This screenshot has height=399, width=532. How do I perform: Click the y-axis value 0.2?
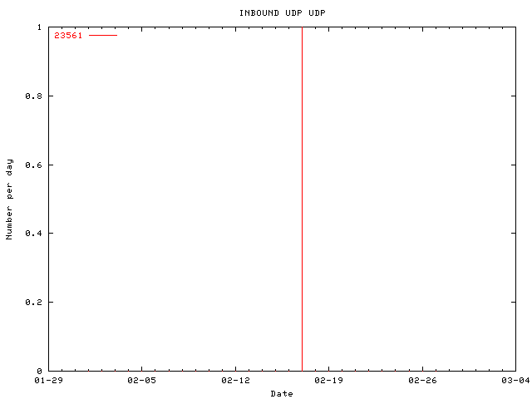pyautogui.click(x=34, y=303)
